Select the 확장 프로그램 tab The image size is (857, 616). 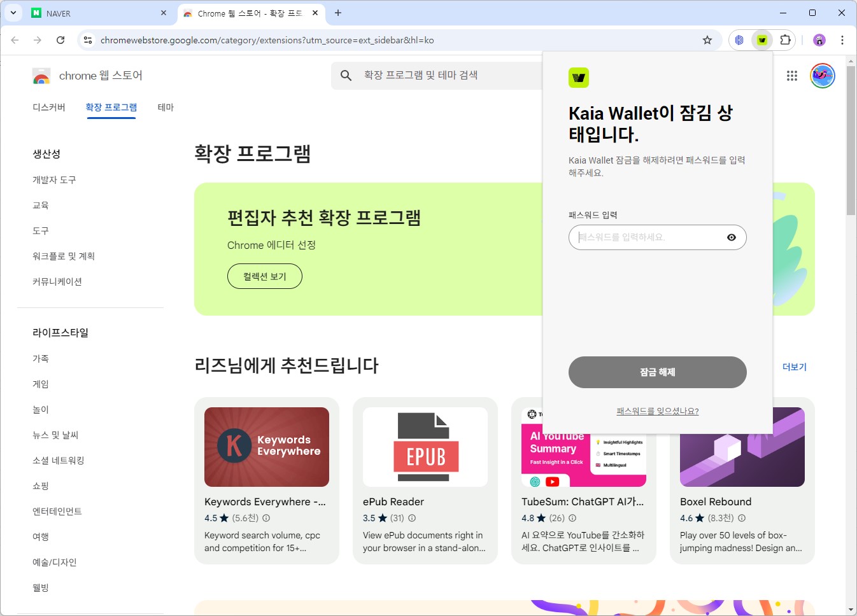(x=111, y=108)
